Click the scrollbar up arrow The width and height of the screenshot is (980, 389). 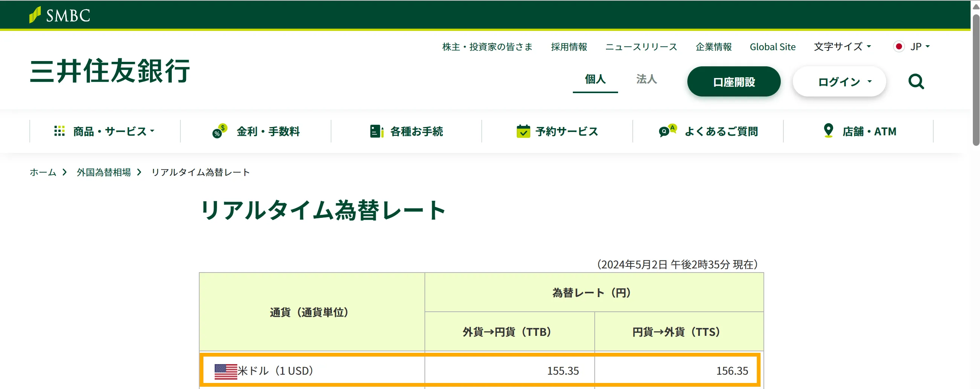click(x=976, y=6)
